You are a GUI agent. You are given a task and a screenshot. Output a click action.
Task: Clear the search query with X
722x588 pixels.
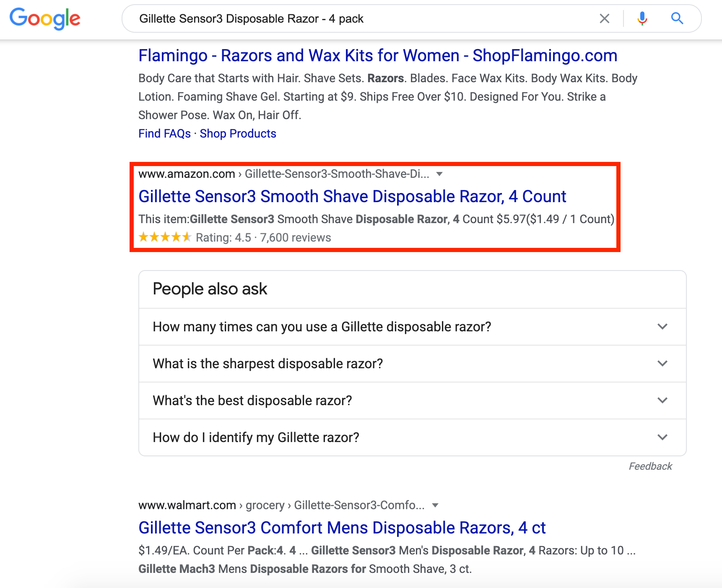[604, 18]
